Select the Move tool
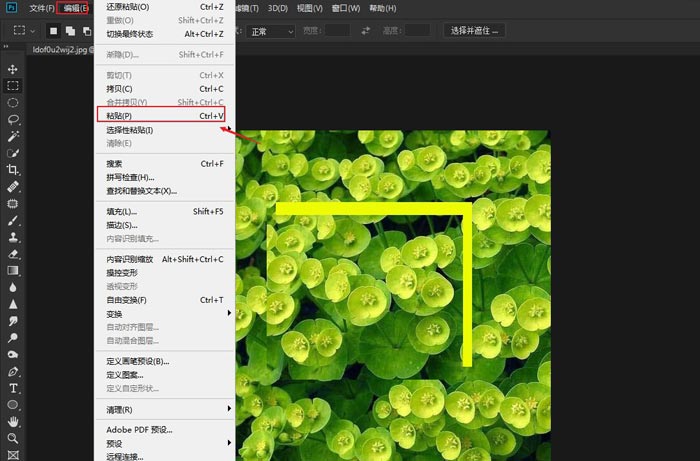This screenshot has height=461, width=700. coord(12,69)
